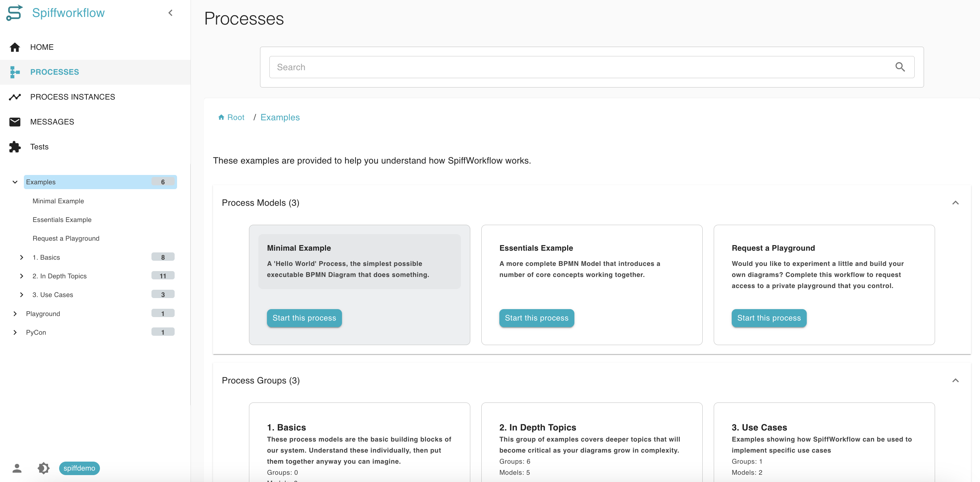Start the Minimal Example process
The width and height of the screenshot is (980, 482).
pyautogui.click(x=304, y=318)
